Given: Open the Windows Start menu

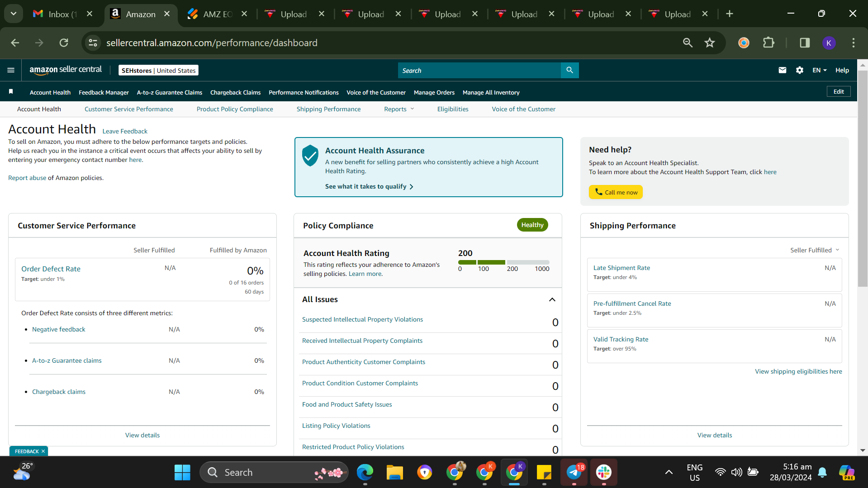Looking at the screenshot, I should 182,473.
